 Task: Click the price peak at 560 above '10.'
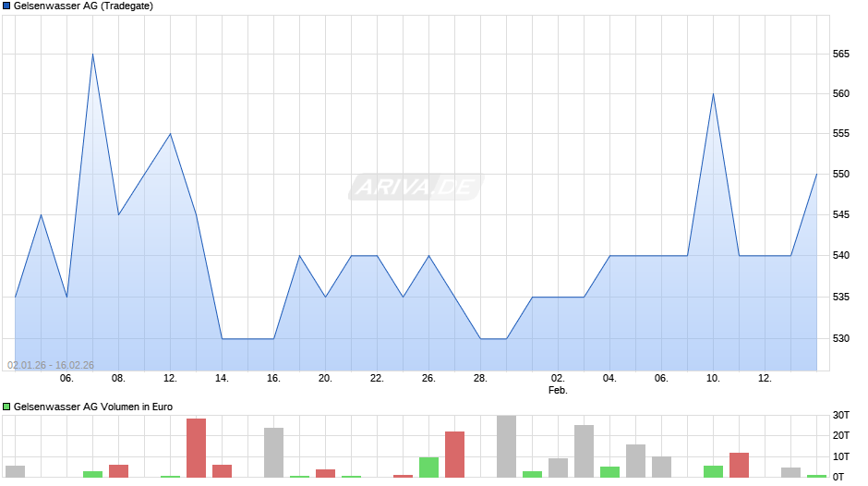point(713,94)
